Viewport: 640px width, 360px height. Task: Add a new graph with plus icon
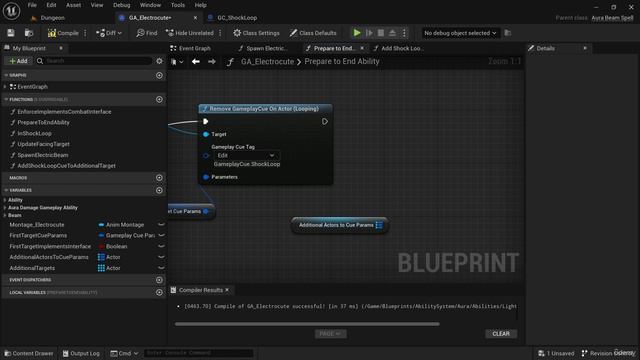(159, 76)
